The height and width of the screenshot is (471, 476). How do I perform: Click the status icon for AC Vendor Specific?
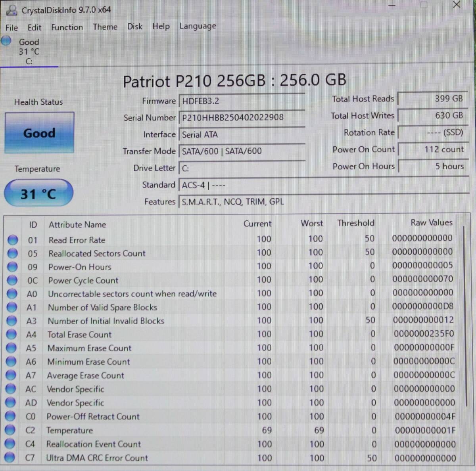pyautogui.click(x=10, y=389)
